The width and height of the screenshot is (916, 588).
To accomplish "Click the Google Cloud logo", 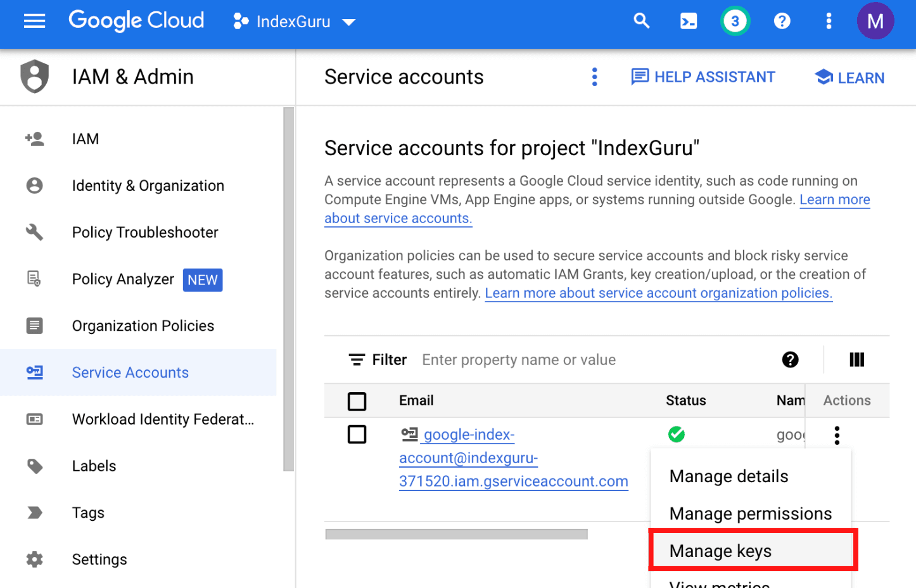I will pyautogui.click(x=136, y=21).
